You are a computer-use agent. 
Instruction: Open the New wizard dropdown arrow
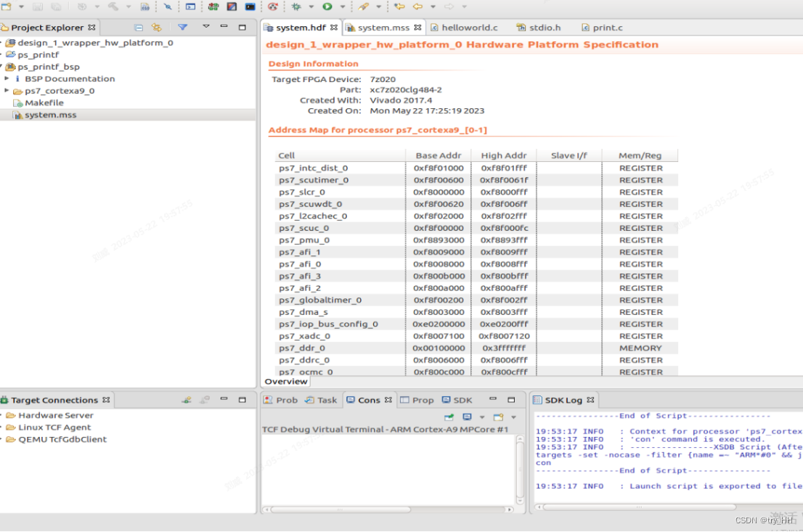[21, 7]
